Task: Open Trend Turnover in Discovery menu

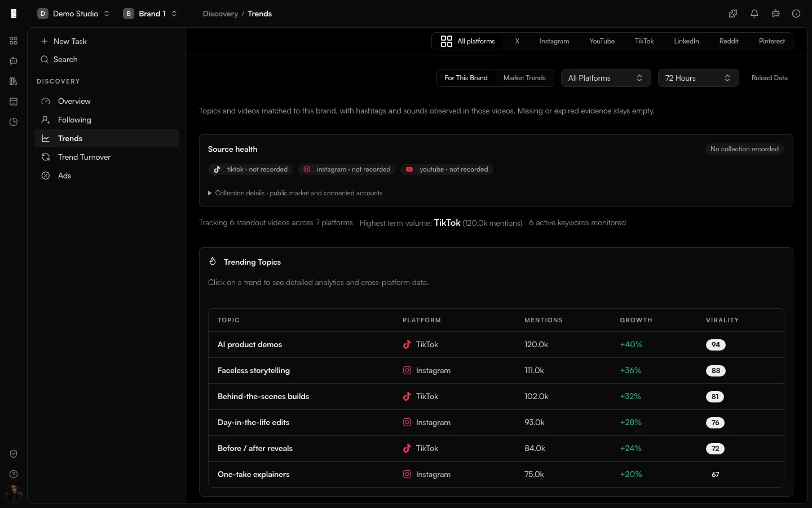Action: click(x=107, y=157)
